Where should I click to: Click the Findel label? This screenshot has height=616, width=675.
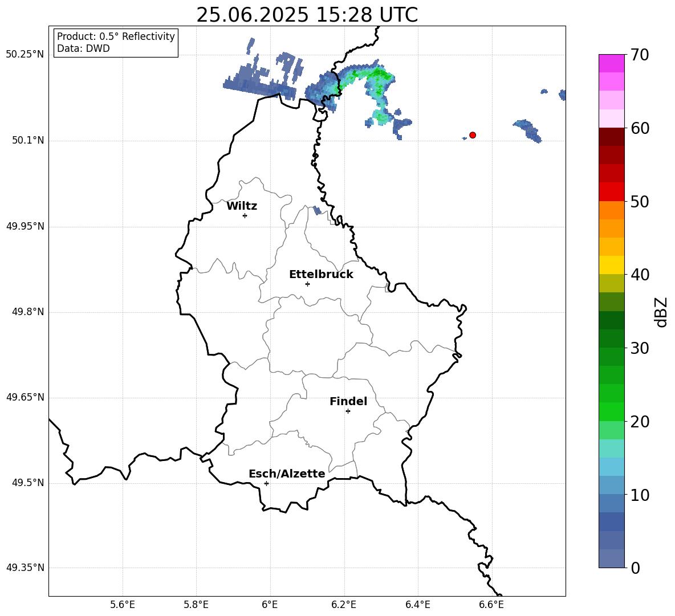[348, 402]
